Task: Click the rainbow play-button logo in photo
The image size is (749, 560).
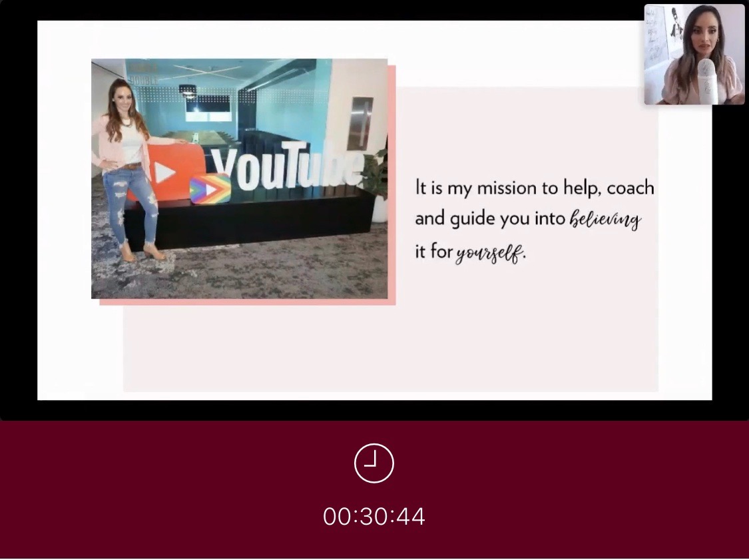Action: click(x=210, y=188)
